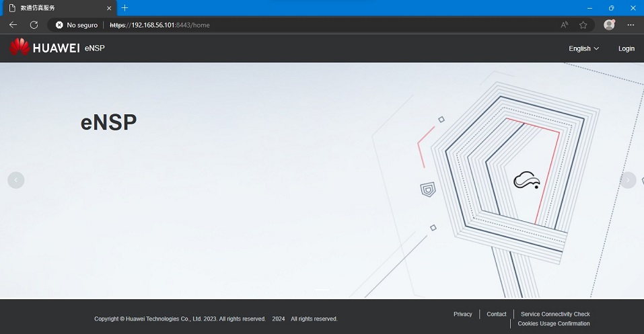Screen dimensions: 644x334
Task: Open Cookies Usage Confirmation link
Action: pyautogui.click(x=554, y=324)
